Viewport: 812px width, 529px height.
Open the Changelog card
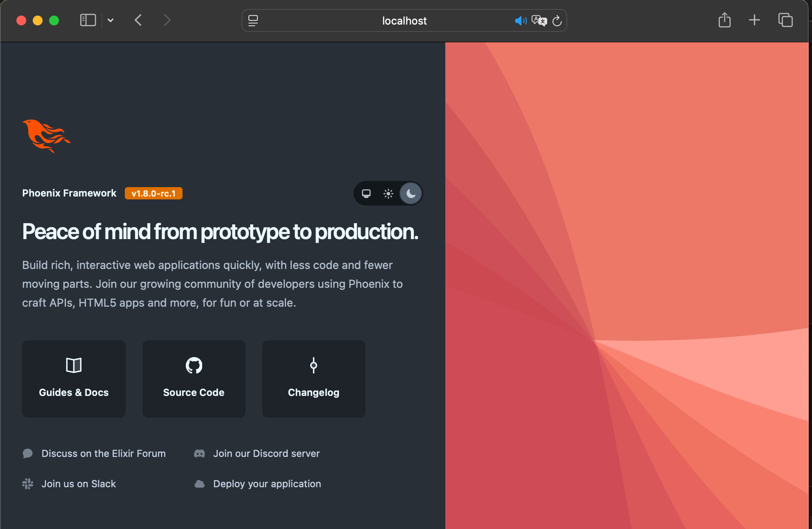(x=314, y=379)
